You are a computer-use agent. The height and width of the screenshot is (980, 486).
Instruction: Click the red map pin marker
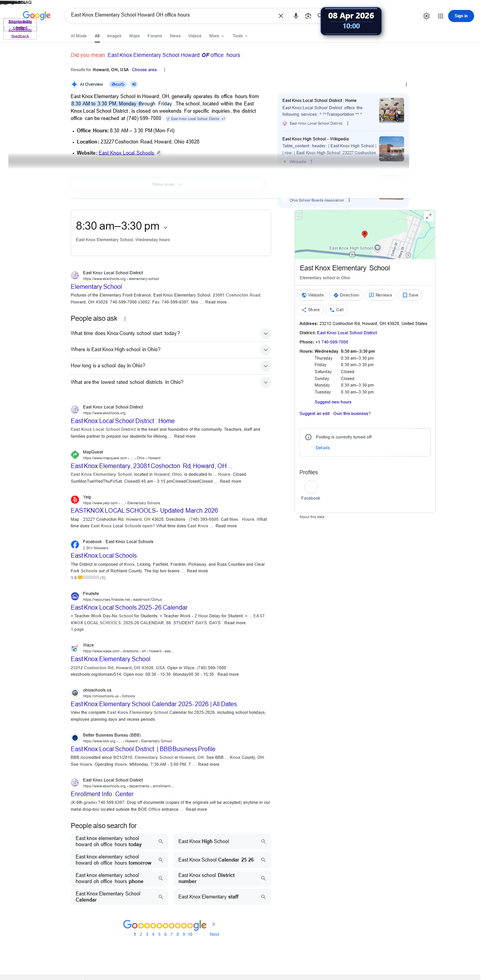[365, 234]
